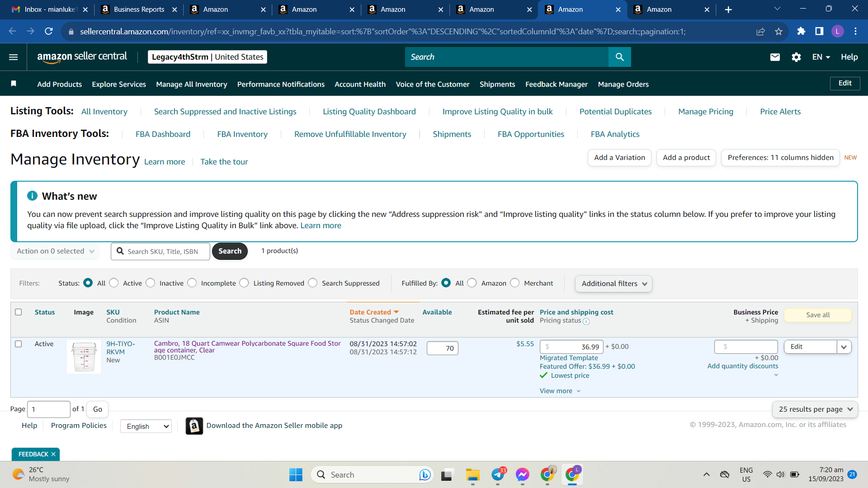
Task: Click the Pricing status info icon
Action: click(586, 322)
